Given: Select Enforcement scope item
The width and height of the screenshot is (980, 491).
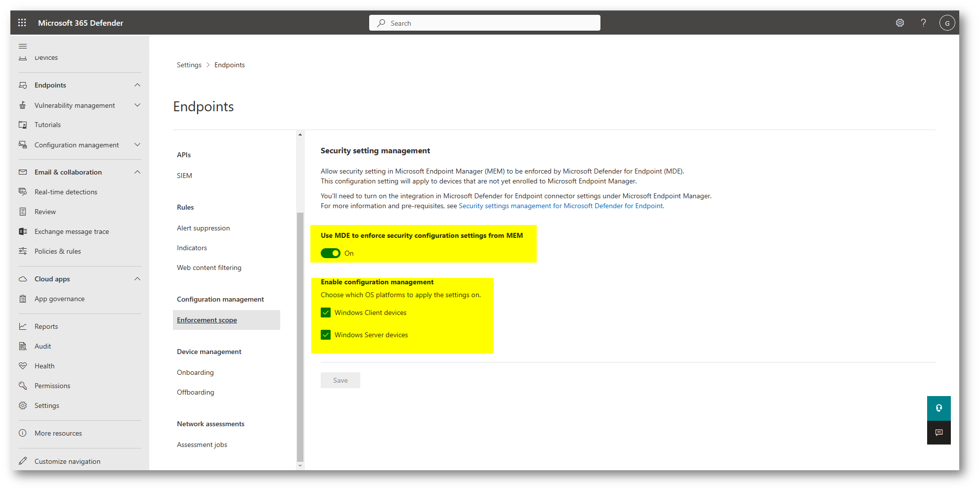Looking at the screenshot, I should [226, 320].
